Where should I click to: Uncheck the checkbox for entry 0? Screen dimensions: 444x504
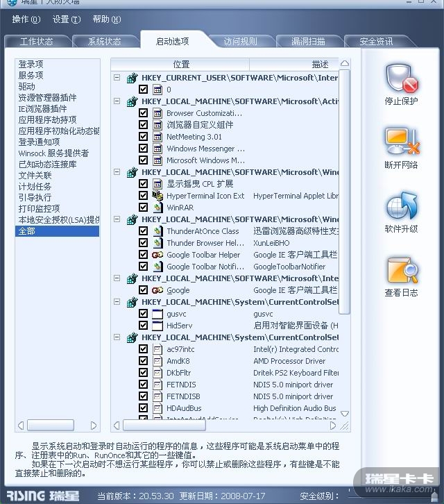144,90
